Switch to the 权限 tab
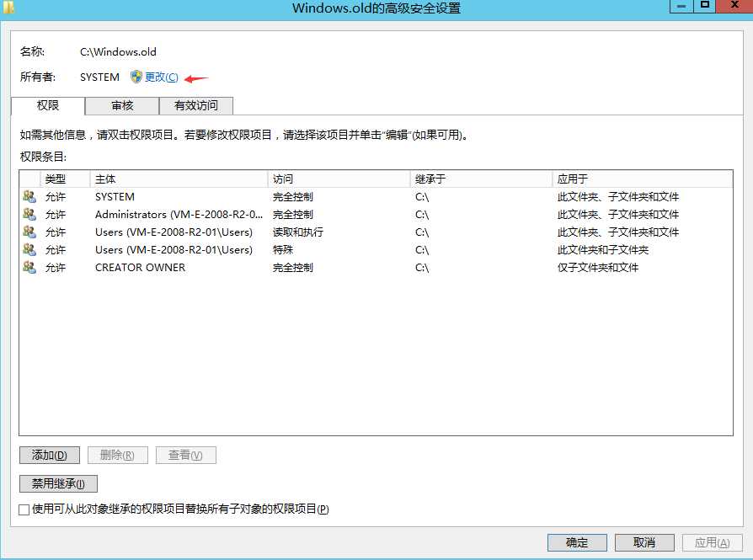The width and height of the screenshot is (753, 560). pyautogui.click(x=48, y=105)
